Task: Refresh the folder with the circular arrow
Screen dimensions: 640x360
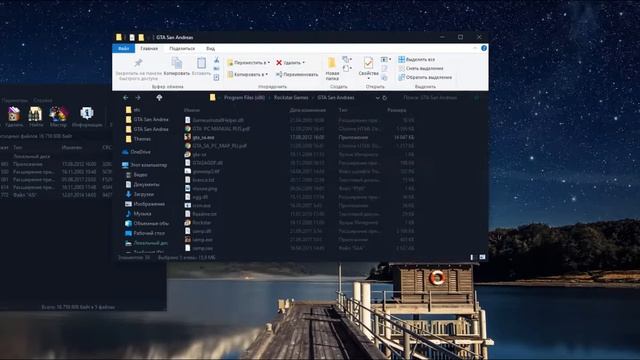Action: [384, 98]
